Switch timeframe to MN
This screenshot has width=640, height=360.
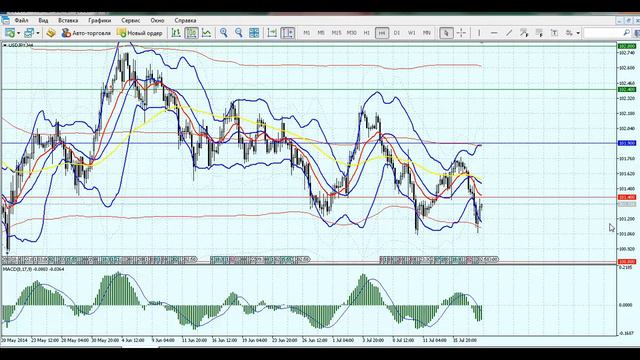pyautogui.click(x=427, y=33)
